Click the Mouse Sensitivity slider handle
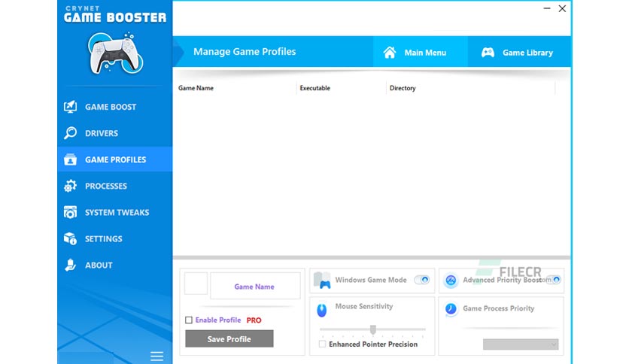The height and width of the screenshot is (364, 629). tap(373, 329)
